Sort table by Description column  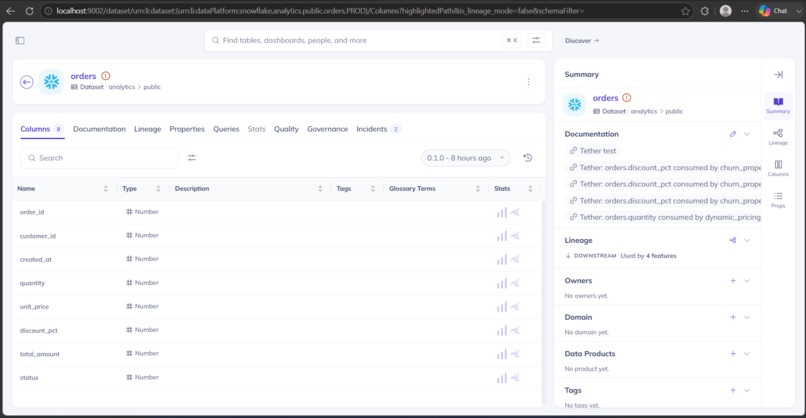point(320,189)
